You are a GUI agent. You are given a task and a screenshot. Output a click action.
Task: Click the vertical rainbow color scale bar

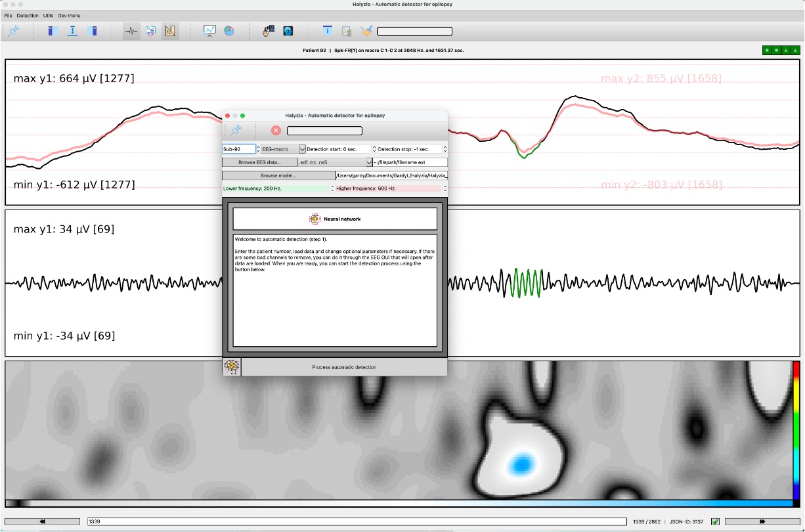[796, 430]
